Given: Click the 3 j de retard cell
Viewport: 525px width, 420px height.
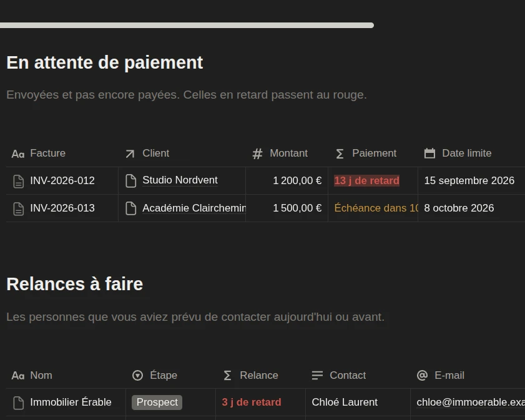Looking at the screenshot, I should [260, 403].
